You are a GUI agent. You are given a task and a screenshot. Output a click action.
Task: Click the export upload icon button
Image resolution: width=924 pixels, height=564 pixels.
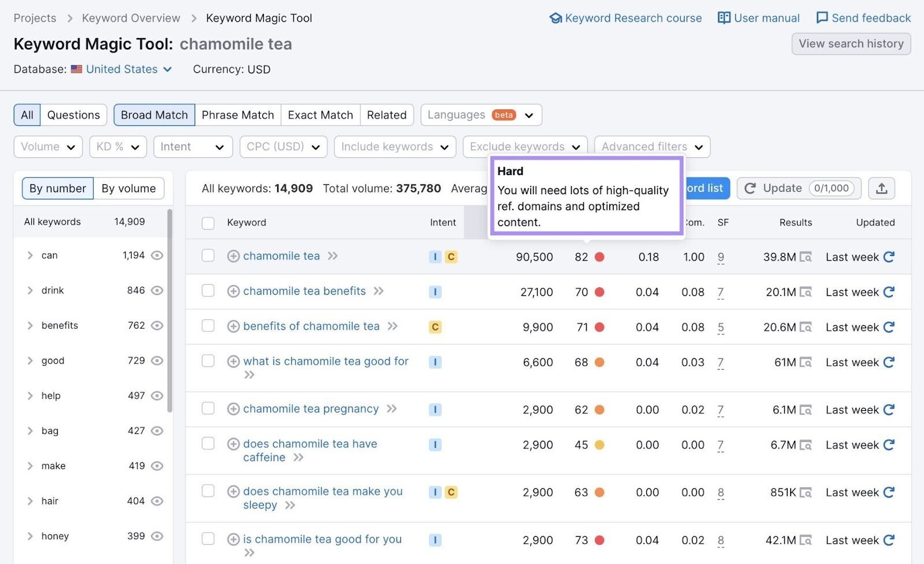(881, 188)
